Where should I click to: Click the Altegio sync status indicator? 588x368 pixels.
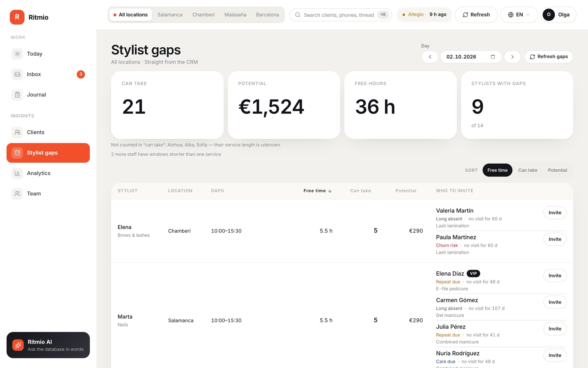pos(424,15)
